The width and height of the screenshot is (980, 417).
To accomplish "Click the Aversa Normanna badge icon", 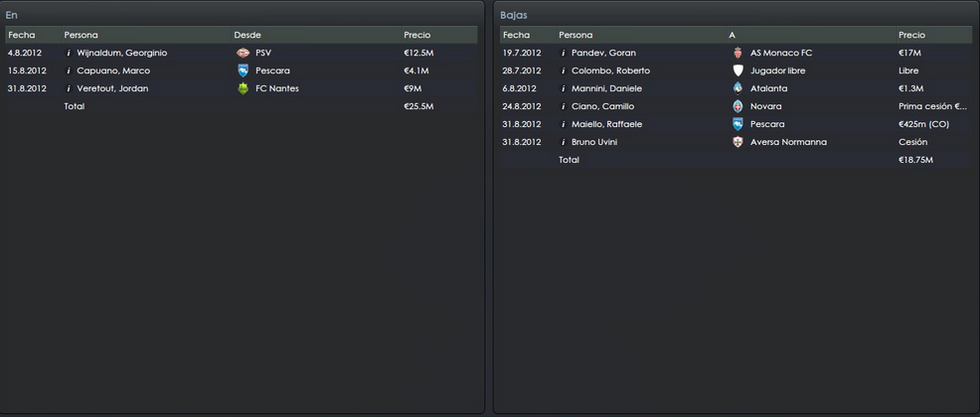I will coord(738,142).
